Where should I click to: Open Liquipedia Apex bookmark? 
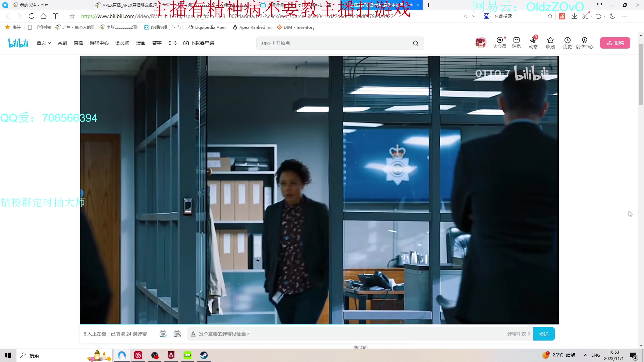tap(207, 27)
